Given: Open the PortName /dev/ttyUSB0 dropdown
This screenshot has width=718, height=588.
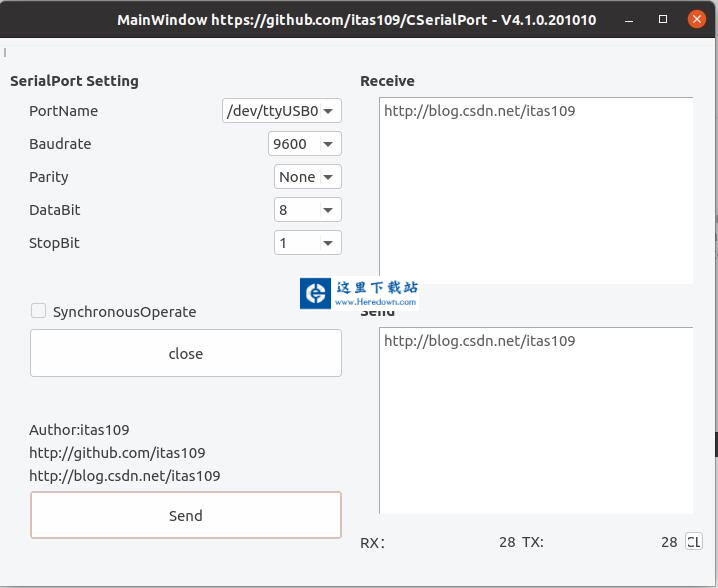Looking at the screenshot, I should click(281, 111).
